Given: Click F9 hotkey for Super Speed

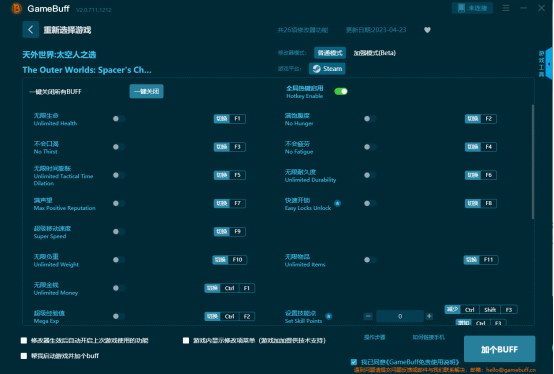Looking at the screenshot, I should (x=230, y=232).
